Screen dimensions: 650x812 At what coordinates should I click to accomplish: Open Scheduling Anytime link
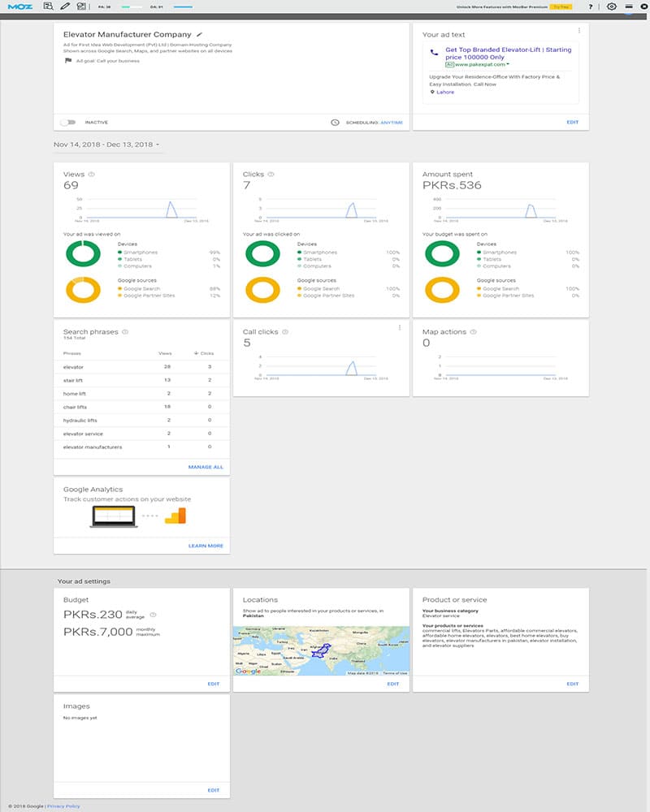392,123
